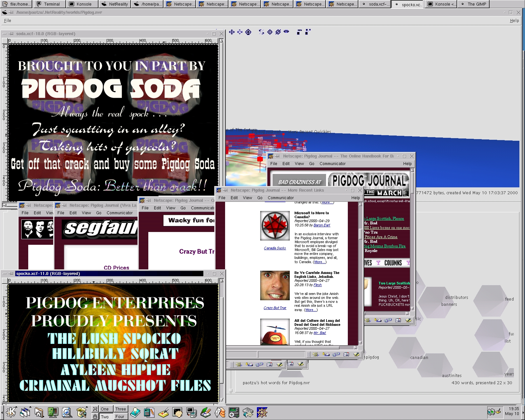Open Address Book icon in Online Handbook window
The image size is (525, 420).
(398, 320)
